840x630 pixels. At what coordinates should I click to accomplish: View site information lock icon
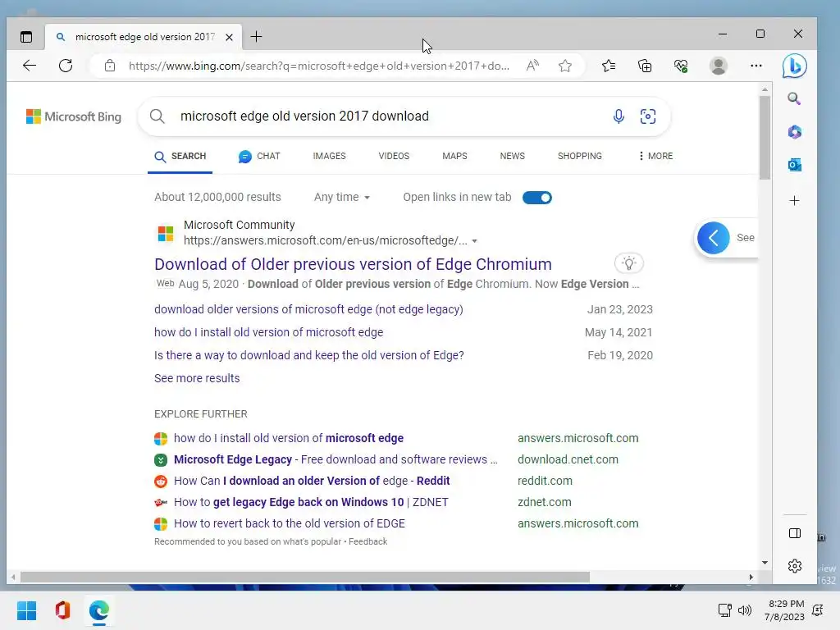110,66
